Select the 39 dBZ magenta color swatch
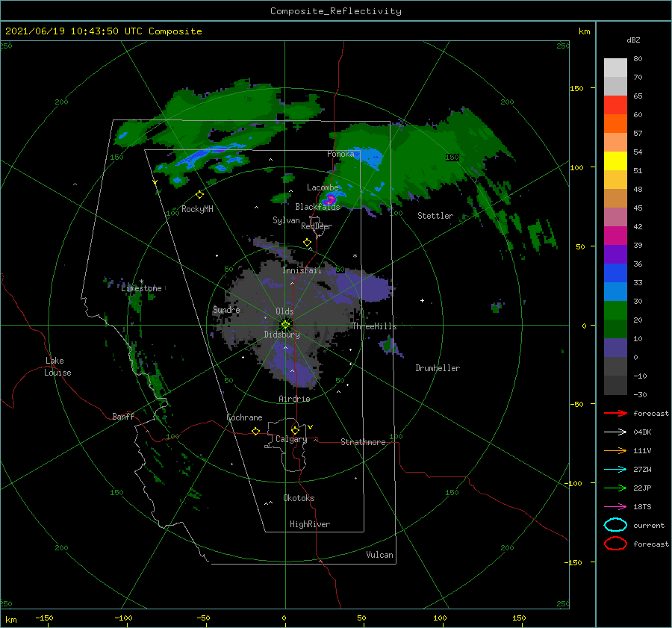This screenshot has width=672, height=628. (615, 235)
